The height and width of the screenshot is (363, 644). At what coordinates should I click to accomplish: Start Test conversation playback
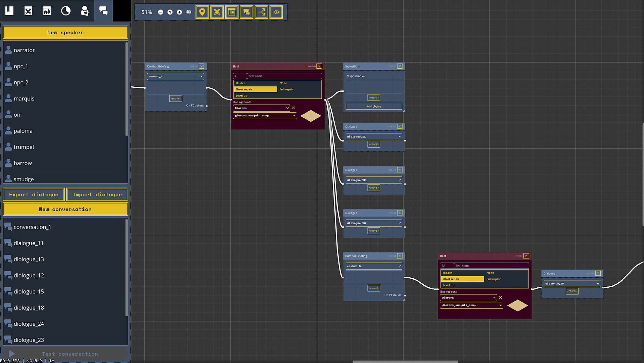coord(65,354)
